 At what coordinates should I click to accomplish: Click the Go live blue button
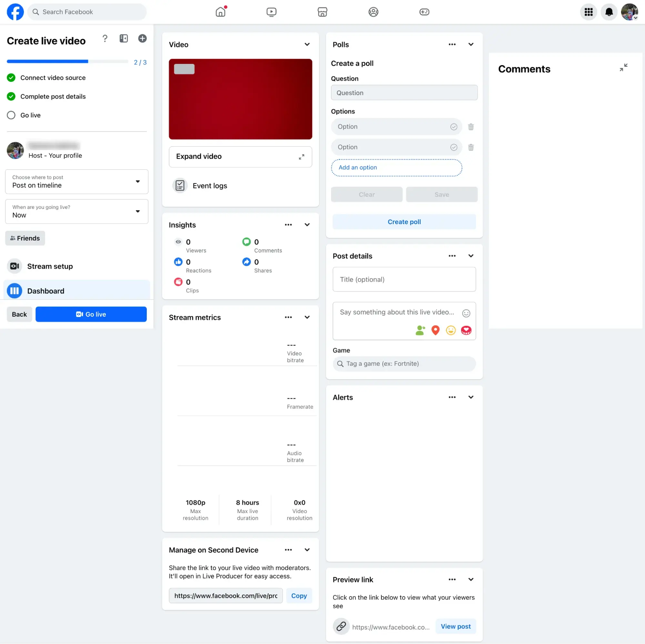click(x=91, y=314)
